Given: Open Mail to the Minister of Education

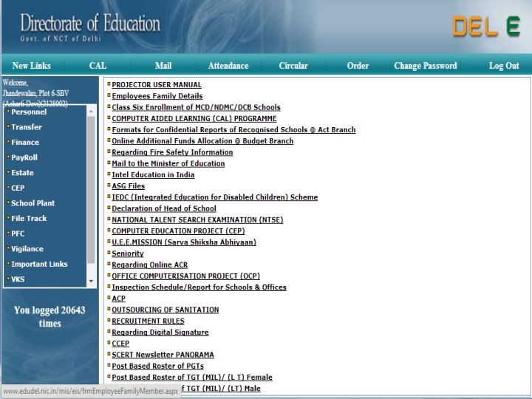Looking at the screenshot, I should (168, 163).
